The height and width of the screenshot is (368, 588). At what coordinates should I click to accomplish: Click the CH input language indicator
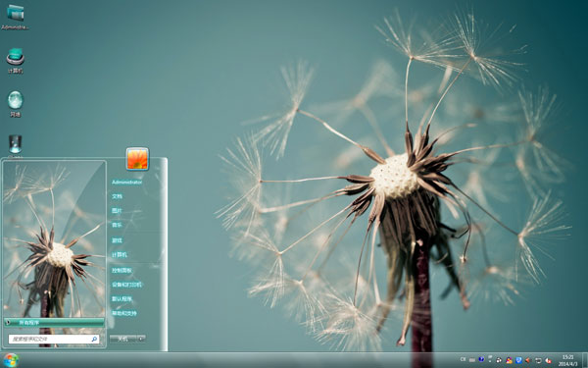point(464,359)
